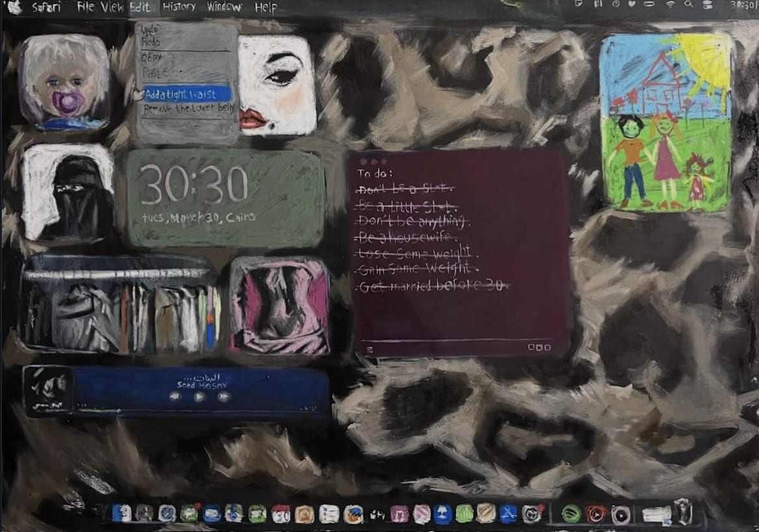Open the Trash in the dock
759x532 pixels.
point(684,511)
